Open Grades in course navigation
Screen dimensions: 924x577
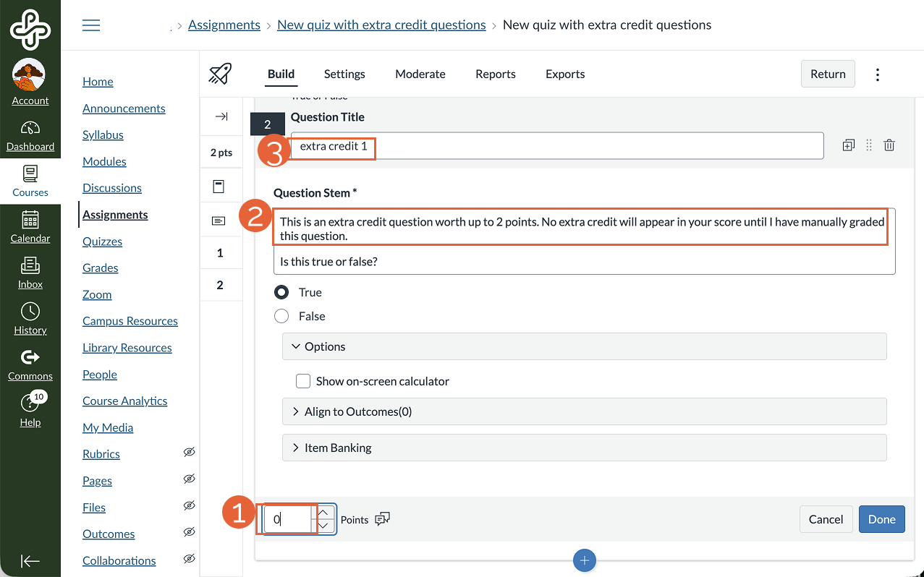tap(101, 268)
